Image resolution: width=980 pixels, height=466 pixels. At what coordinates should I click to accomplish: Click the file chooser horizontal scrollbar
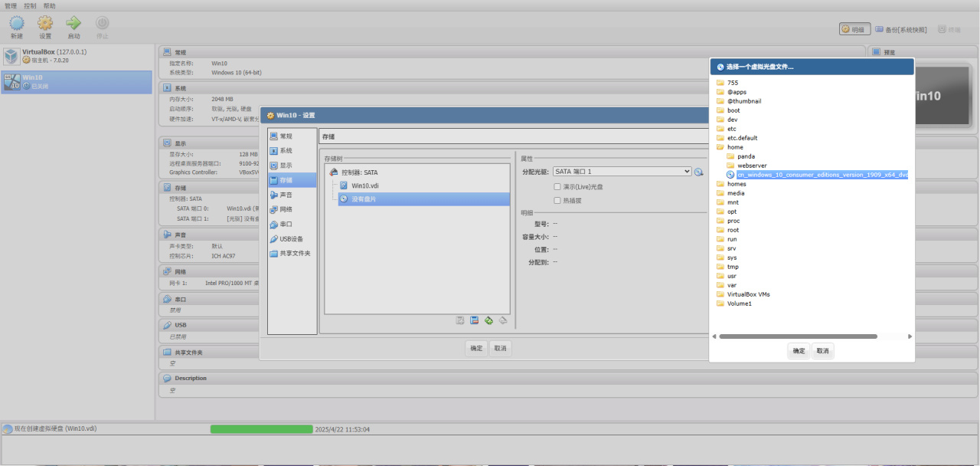(x=798, y=336)
